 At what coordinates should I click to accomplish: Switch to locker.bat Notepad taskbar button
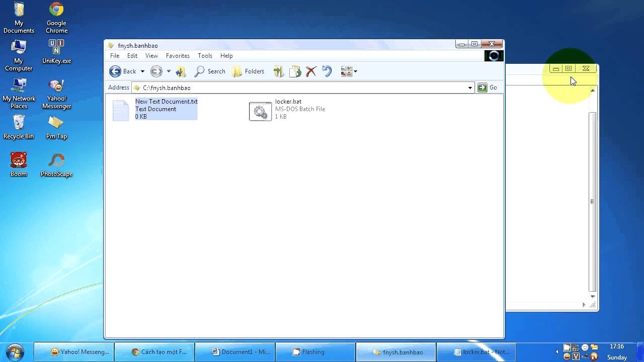[x=476, y=352]
